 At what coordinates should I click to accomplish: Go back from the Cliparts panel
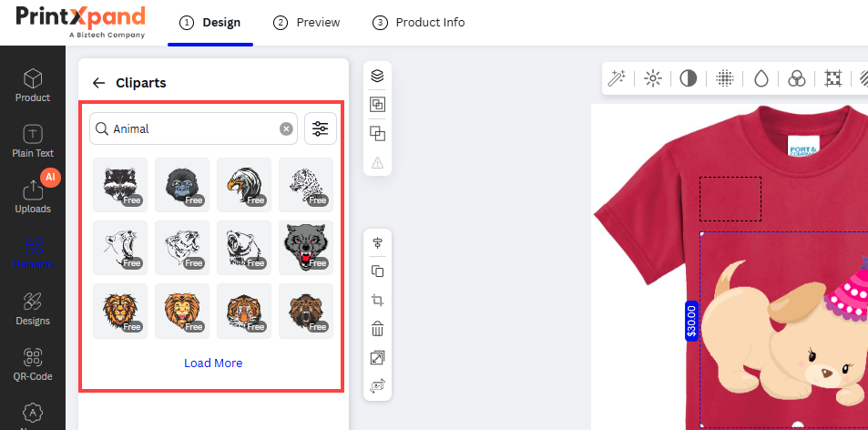(99, 83)
